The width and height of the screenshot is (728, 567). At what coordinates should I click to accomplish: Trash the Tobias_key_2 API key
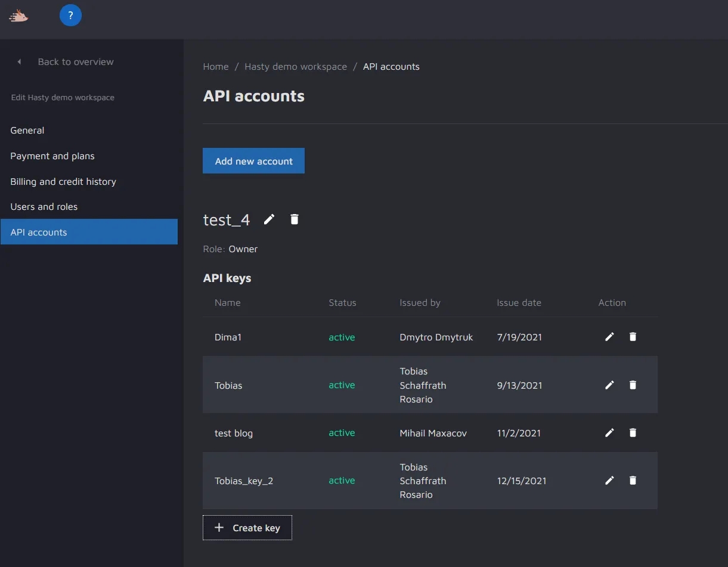coord(633,481)
